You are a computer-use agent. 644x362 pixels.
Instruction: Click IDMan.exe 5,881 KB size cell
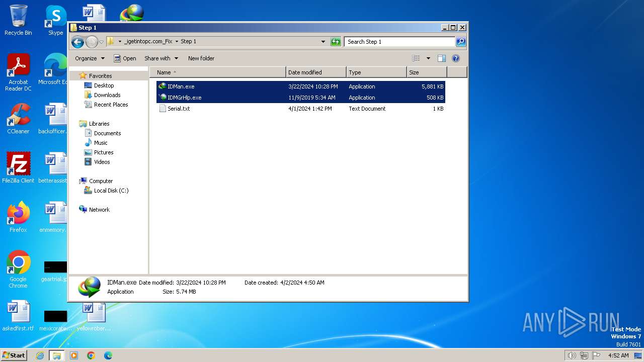tap(433, 86)
